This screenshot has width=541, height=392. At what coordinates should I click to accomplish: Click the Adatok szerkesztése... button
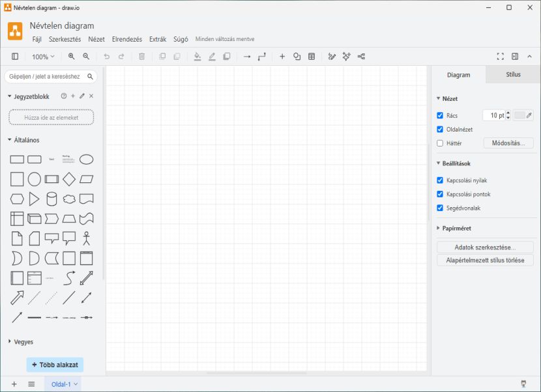point(485,247)
